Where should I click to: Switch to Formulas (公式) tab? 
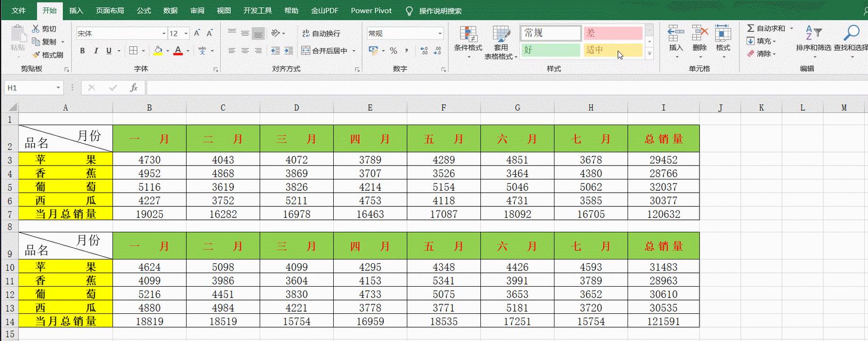tap(144, 11)
